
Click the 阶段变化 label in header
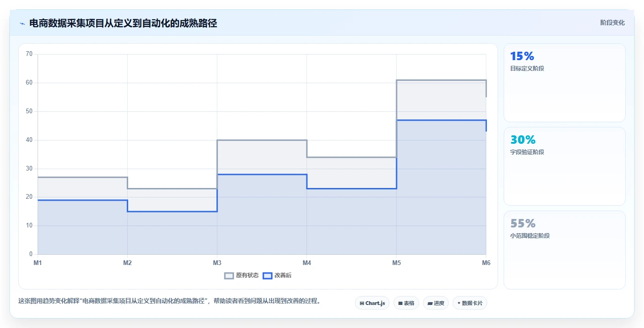pyautogui.click(x=613, y=23)
